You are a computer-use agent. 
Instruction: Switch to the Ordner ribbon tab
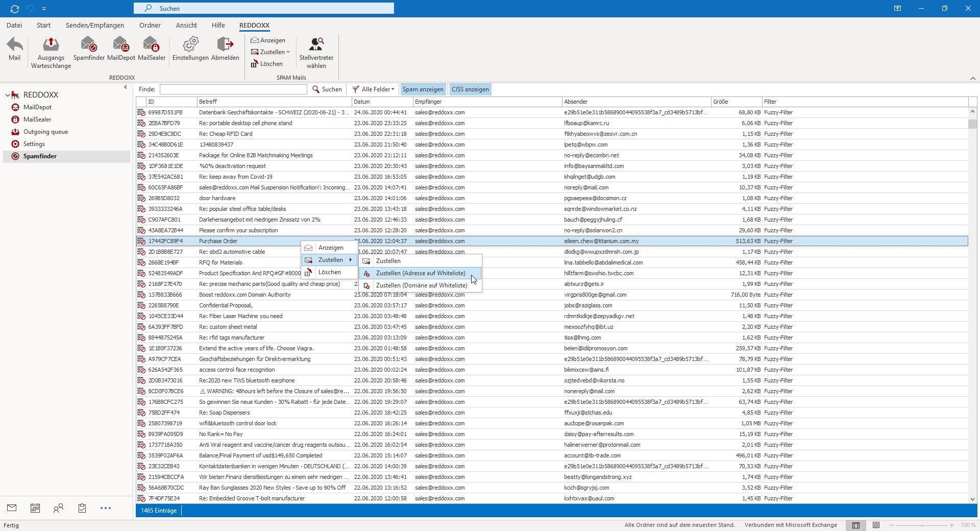click(150, 25)
